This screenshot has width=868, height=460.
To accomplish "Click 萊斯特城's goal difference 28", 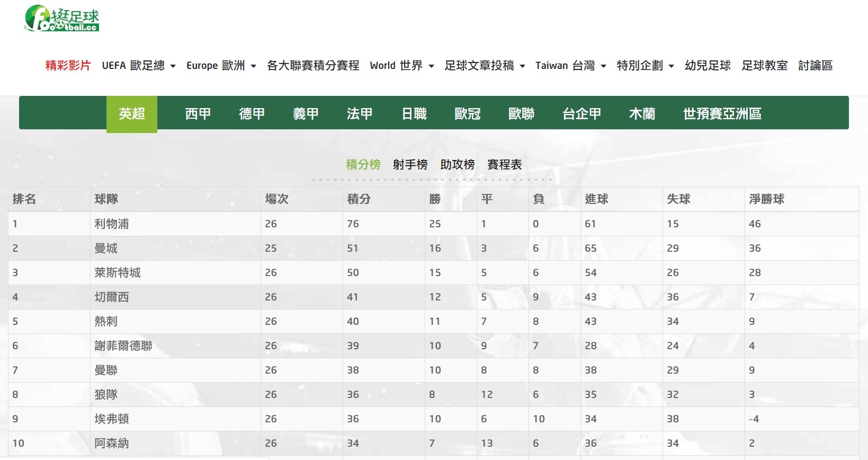I will [x=755, y=273].
